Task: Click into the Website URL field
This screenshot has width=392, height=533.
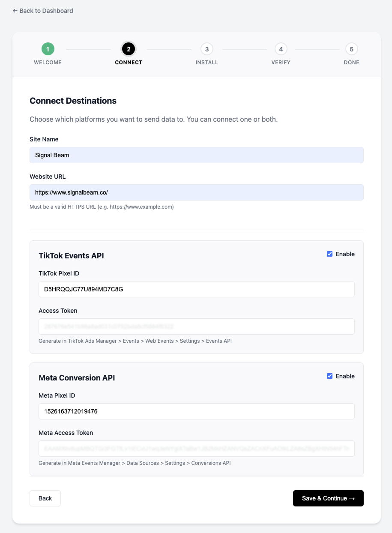Action: pyautogui.click(x=197, y=192)
